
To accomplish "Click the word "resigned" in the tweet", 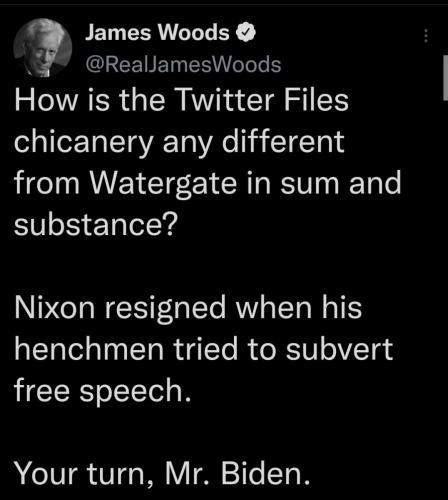I will point(166,309).
